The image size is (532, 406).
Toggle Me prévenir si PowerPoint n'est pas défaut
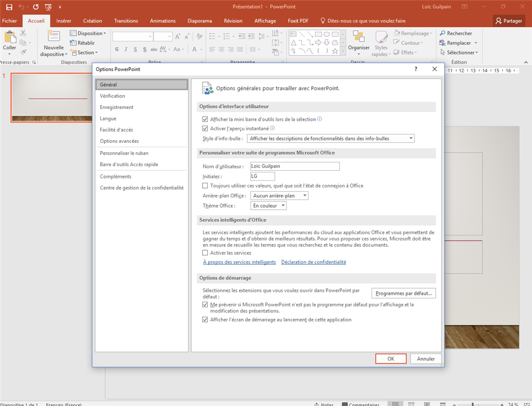205,305
